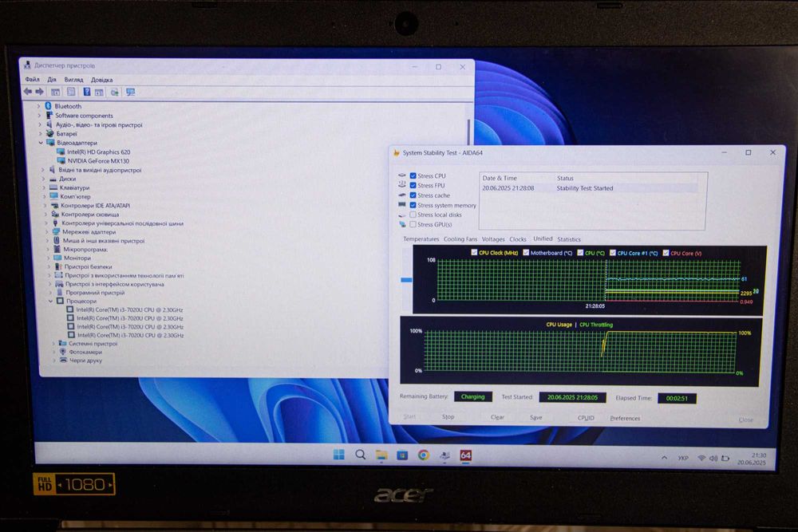Go back using Device Manager back arrow
798x532 pixels.
27,92
